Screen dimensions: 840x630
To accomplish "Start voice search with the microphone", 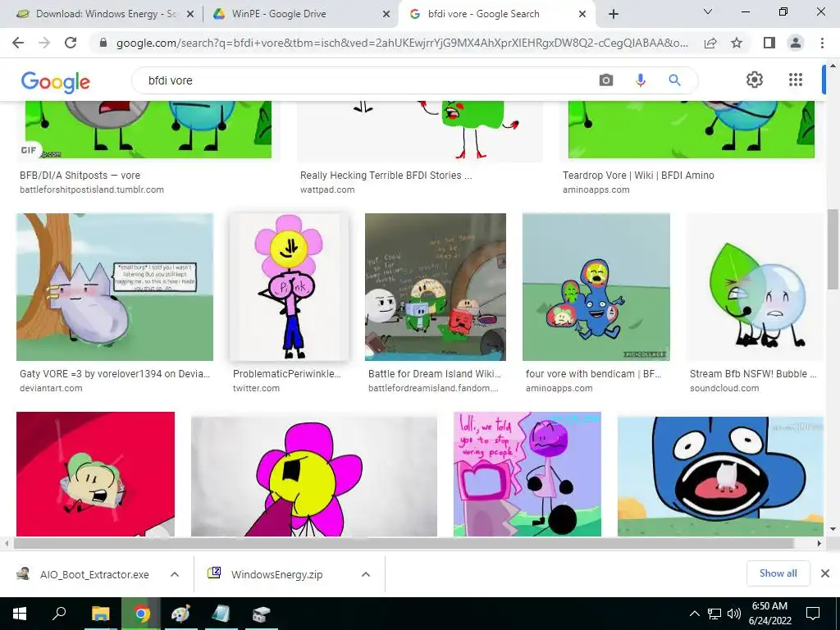I will (x=640, y=80).
